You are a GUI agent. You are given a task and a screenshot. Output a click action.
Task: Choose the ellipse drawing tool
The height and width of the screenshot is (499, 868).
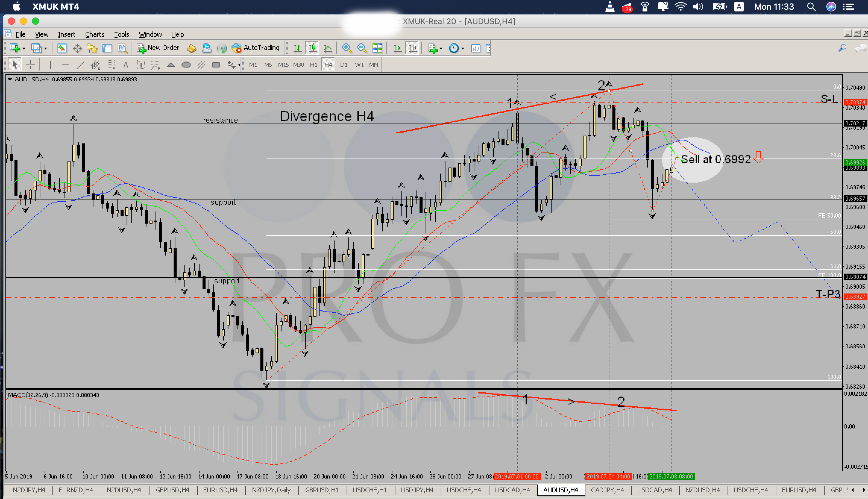pyautogui.click(x=186, y=65)
